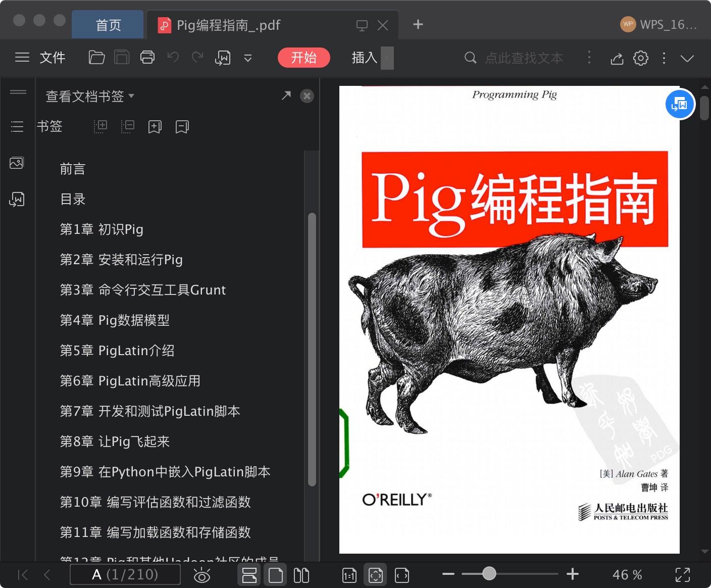Click the bookmarks panel scrollbar
The width and height of the screenshot is (711, 588).
(312, 350)
